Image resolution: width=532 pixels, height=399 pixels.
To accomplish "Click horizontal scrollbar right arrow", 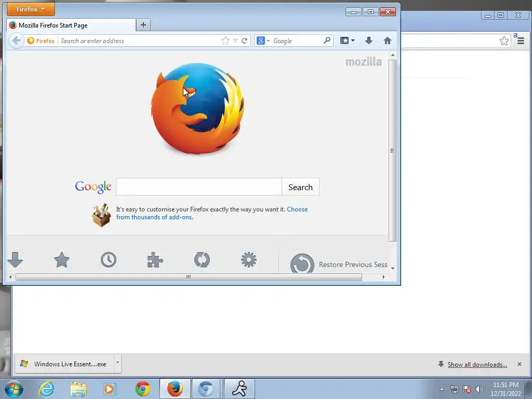I will click(x=384, y=277).
